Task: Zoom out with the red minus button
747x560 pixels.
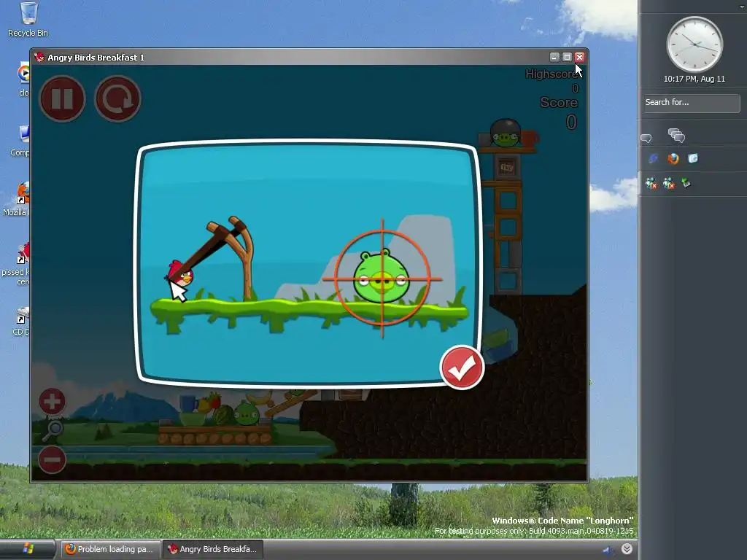Action: tap(52, 459)
